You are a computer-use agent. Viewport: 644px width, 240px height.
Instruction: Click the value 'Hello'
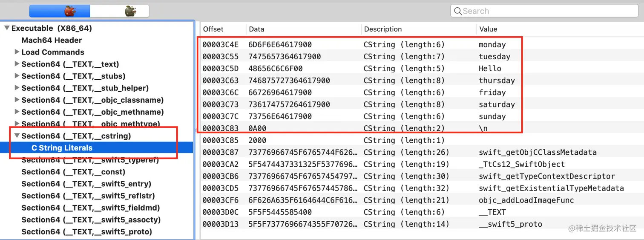pos(490,69)
